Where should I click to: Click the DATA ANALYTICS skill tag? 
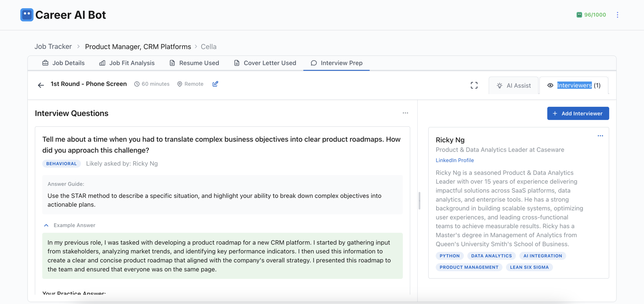492,256
